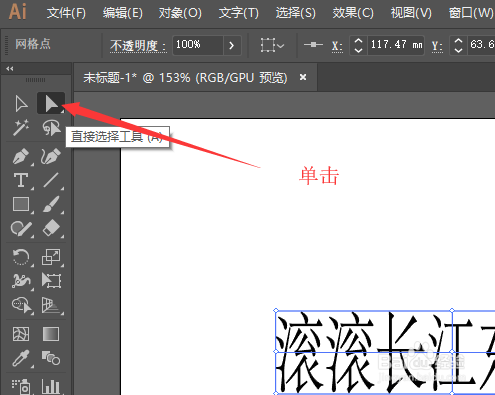Click the control bar gripper handle
495x395 pixels.
pos(6,45)
